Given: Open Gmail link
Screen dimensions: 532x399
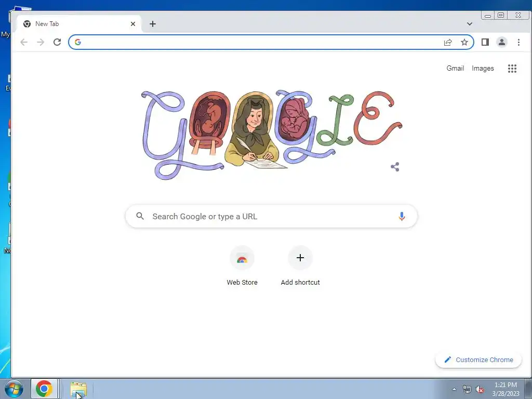Looking at the screenshot, I should (x=455, y=68).
